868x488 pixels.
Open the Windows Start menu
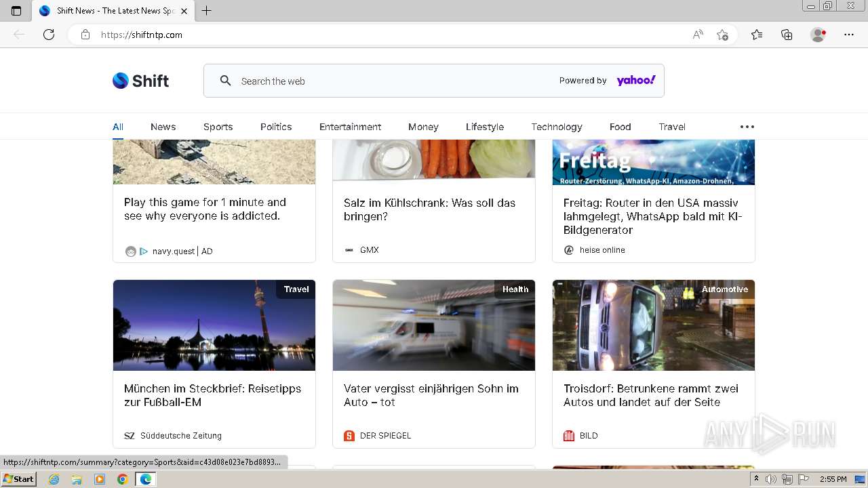click(18, 479)
